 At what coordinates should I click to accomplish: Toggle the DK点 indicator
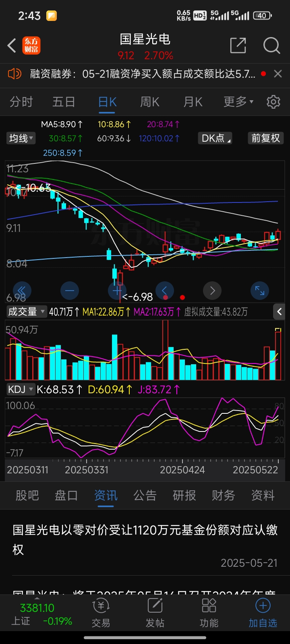click(216, 138)
